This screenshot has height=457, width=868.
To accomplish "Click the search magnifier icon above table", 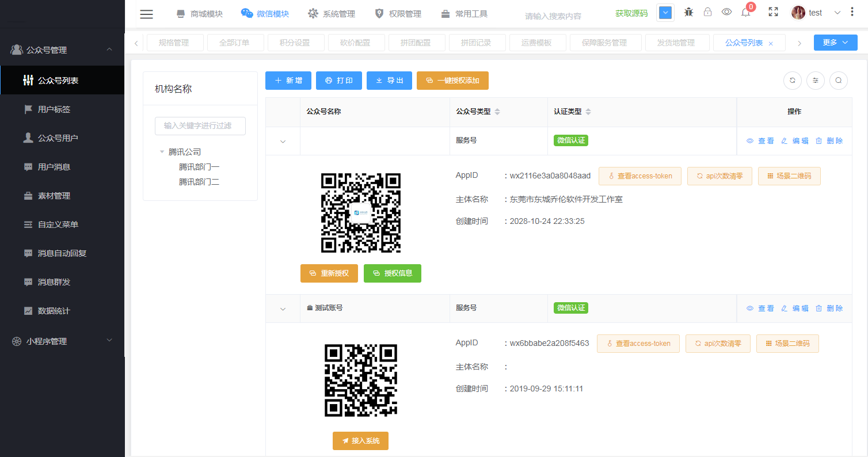I will 839,81.
